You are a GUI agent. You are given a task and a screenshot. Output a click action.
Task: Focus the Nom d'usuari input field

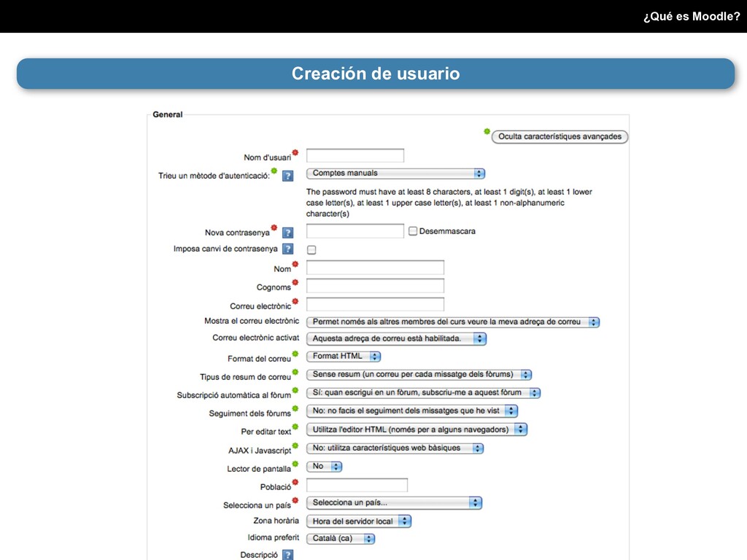pyautogui.click(x=355, y=156)
